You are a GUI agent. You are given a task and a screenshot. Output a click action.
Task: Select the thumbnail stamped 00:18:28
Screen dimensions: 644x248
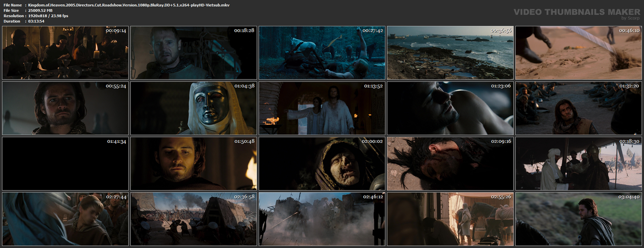coord(194,53)
